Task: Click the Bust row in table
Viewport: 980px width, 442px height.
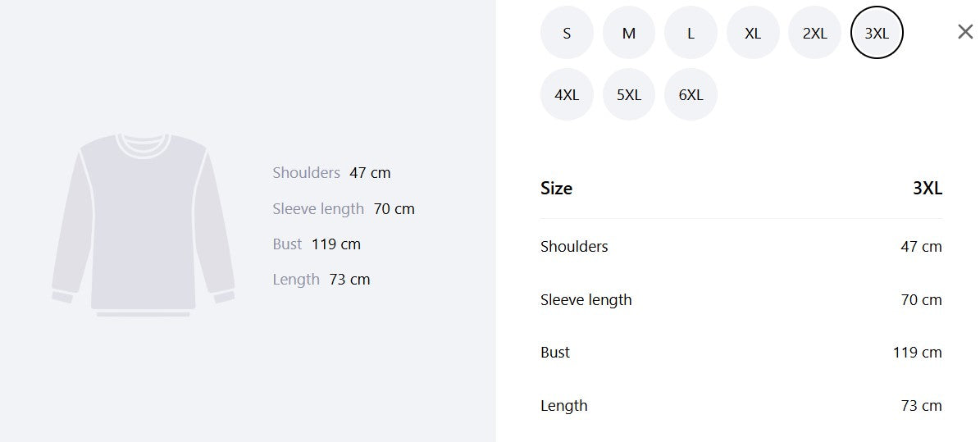Action: coord(741,353)
